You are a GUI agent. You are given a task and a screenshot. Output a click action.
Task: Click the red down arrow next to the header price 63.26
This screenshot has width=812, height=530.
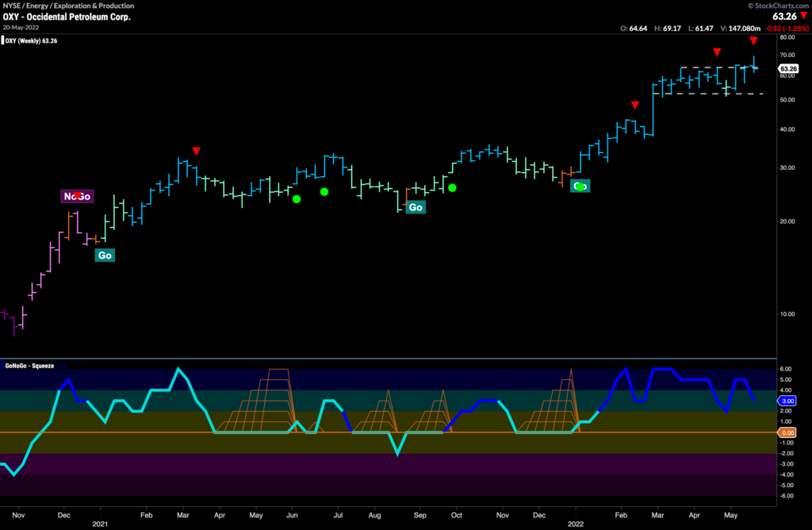[804, 16]
